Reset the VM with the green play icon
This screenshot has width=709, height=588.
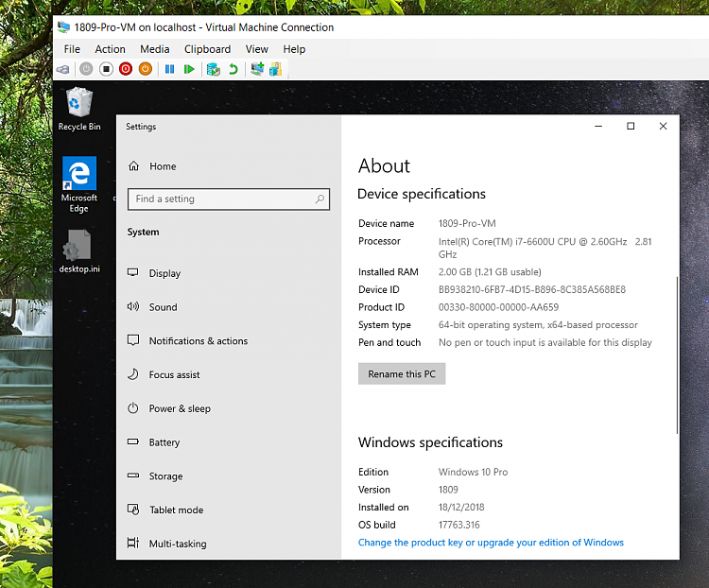[x=189, y=69]
